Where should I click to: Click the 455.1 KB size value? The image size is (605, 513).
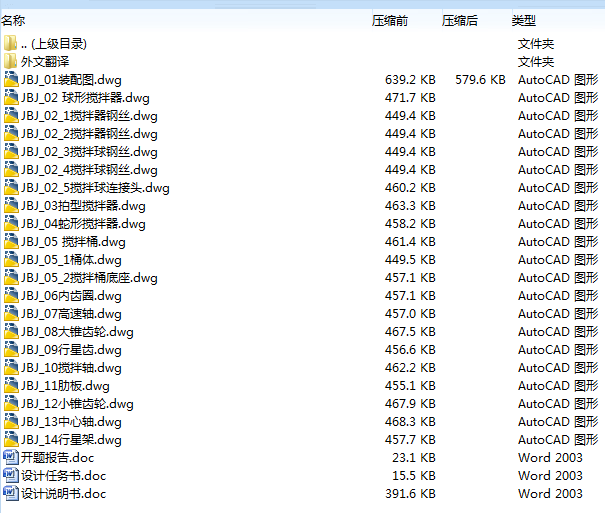(410, 386)
